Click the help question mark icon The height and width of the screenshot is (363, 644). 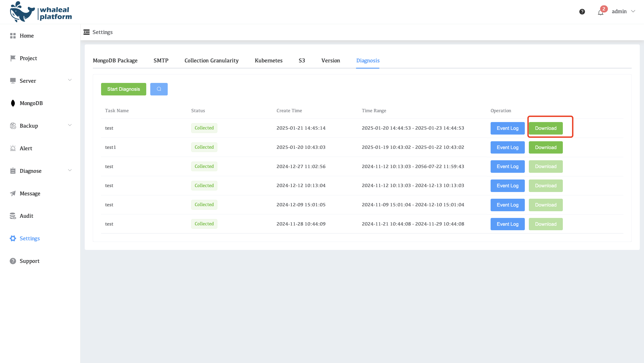click(582, 11)
